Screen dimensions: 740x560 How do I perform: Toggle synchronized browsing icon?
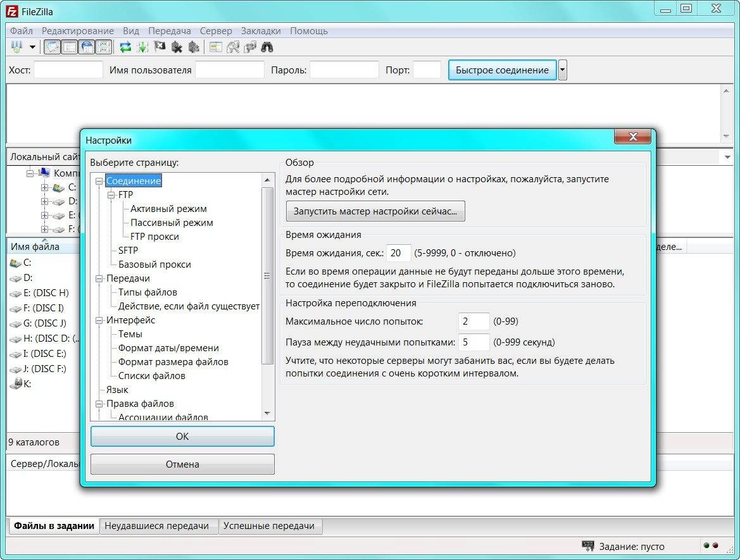click(x=250, y=47)
